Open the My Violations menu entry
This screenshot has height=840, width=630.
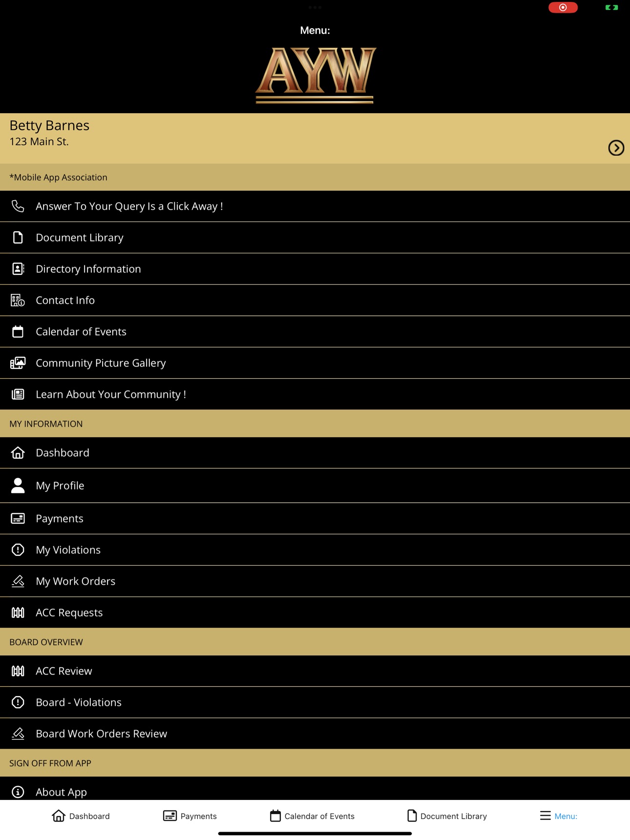(x=315, y=550)
